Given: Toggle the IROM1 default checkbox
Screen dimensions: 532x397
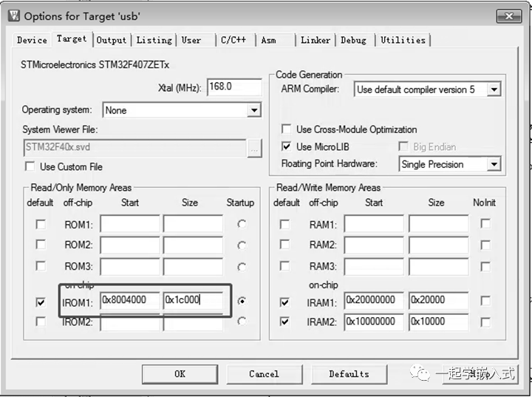Looking at the screenshot, I should tap(40, 302).
